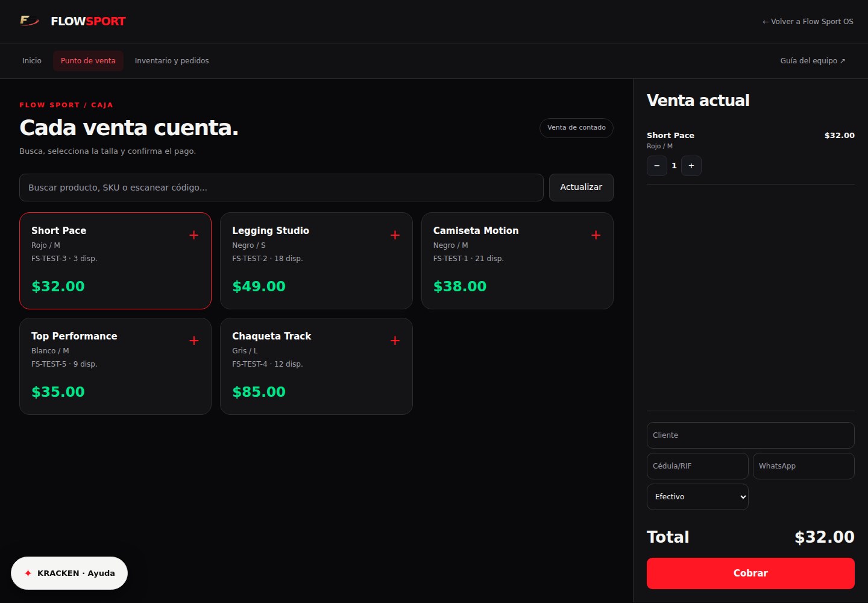Click the Top Performance $35.00 price
Image resolution: width=868 pixels, height=603 pixels.
[58, 392]
